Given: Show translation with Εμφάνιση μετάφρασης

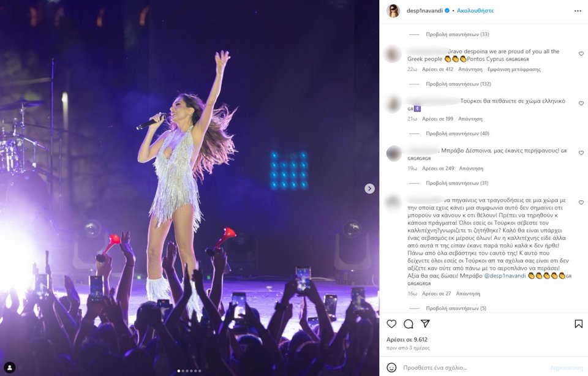Looking at the screenshot, I should pyautogui.click(x=514, y=69).
